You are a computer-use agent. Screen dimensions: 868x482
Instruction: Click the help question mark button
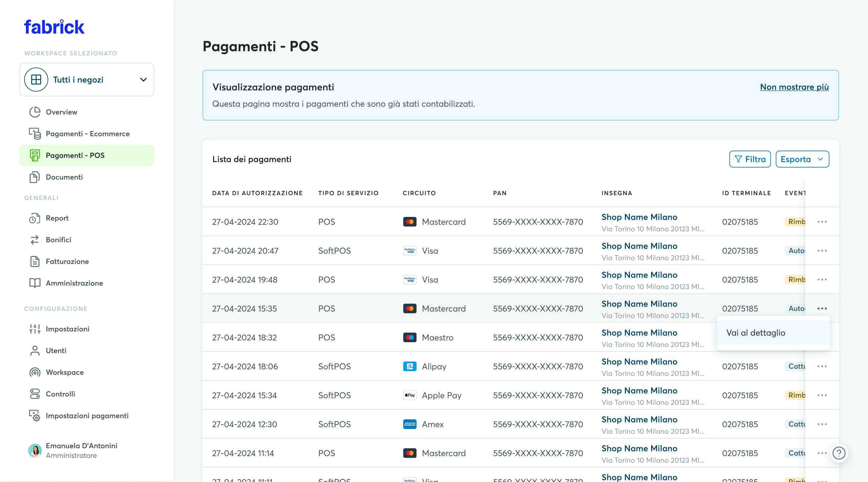(x=839, y=453)
